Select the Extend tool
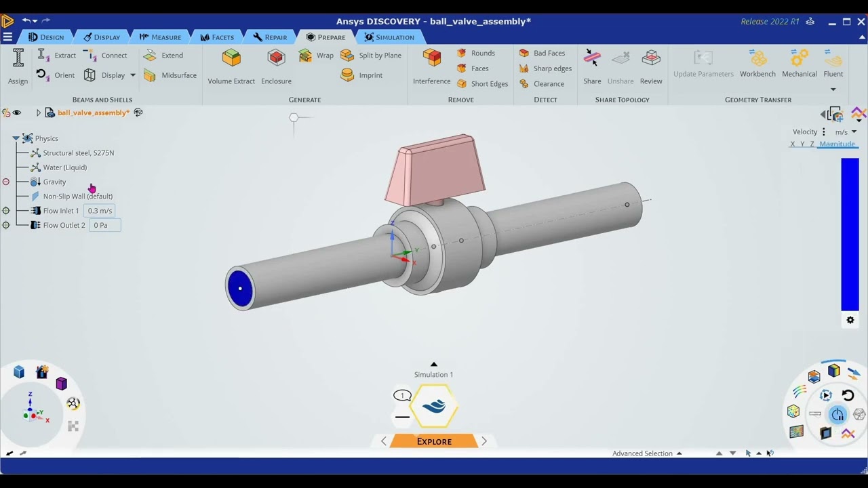This screenshot has width=868, height=488. pyautogui.click(x=163, y=56)
